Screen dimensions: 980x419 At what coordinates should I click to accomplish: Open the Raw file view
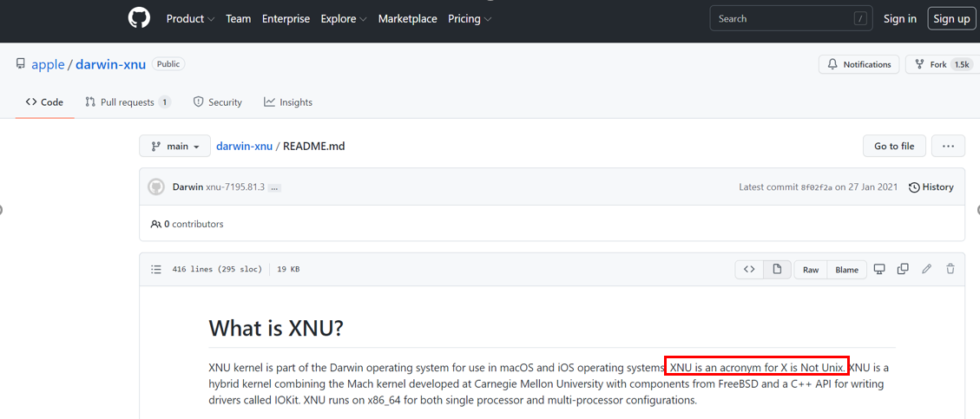click(x=811, y=270)
